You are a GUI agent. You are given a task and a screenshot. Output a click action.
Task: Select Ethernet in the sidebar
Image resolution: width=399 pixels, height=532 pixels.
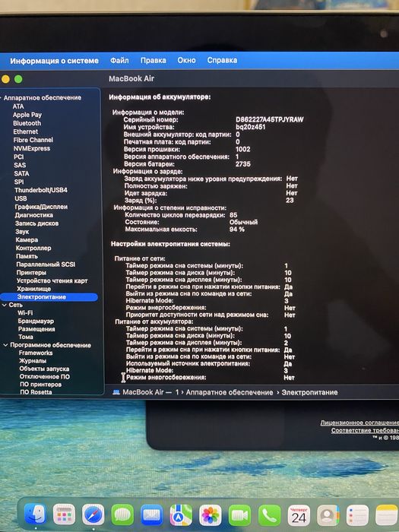coord(26,131)
